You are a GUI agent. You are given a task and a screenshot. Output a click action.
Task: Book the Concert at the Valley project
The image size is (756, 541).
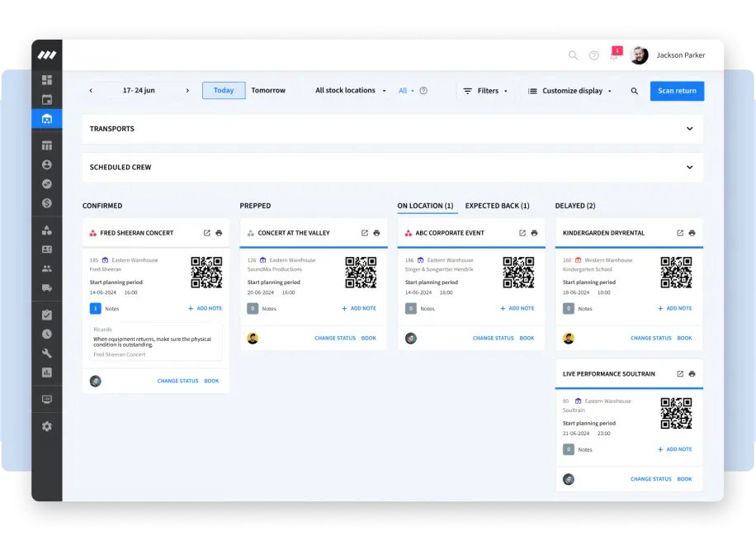[x=368, y=339]
